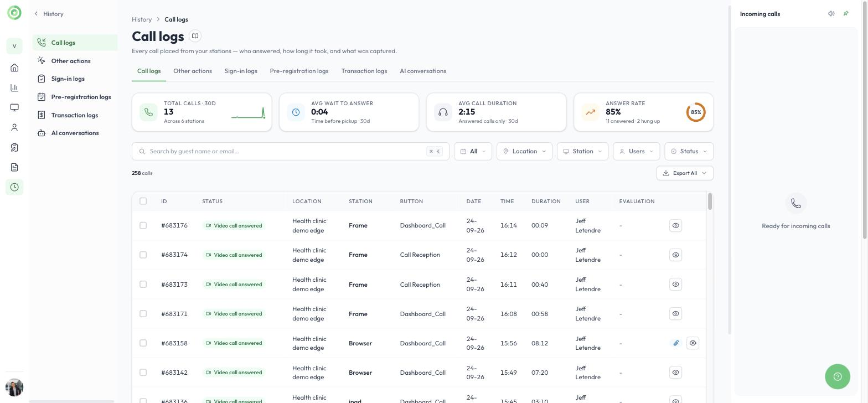The height and width of the screenshot is (403, 868).
Task: Check the box for call #683142
Action: [x=143, y=373]
